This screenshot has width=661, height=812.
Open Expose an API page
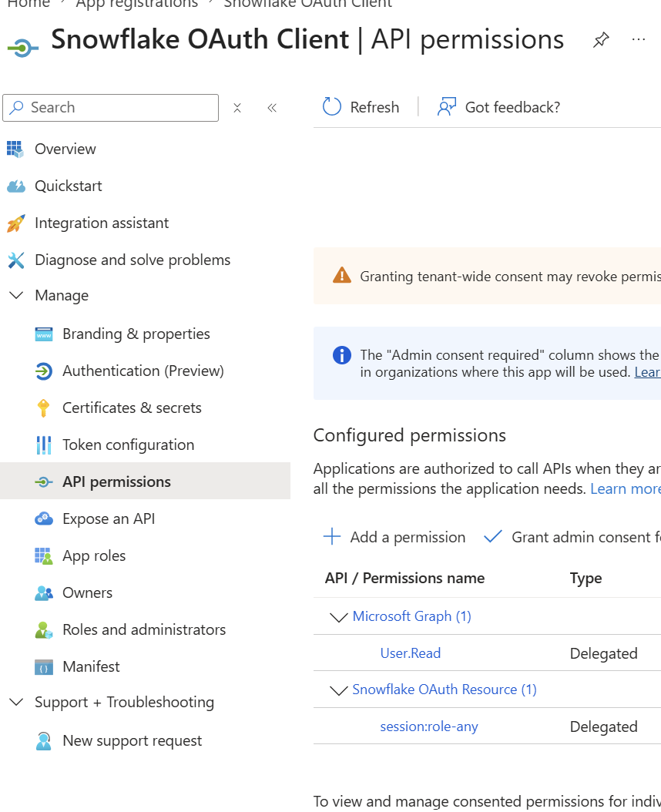click(x=109, y=519)
